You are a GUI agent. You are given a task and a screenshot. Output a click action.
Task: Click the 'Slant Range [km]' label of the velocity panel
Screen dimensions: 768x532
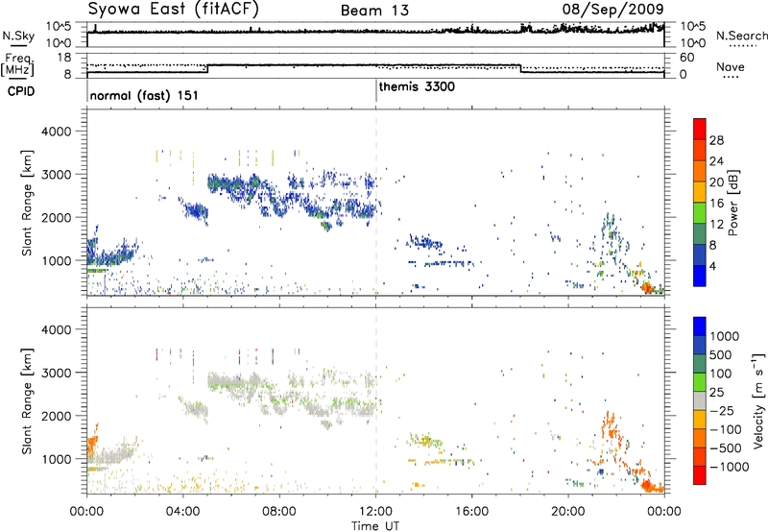(27, 400)
